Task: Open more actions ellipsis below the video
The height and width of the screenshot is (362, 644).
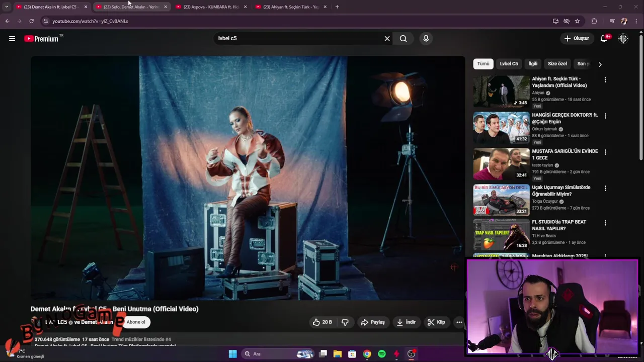Action: point(459,322)
